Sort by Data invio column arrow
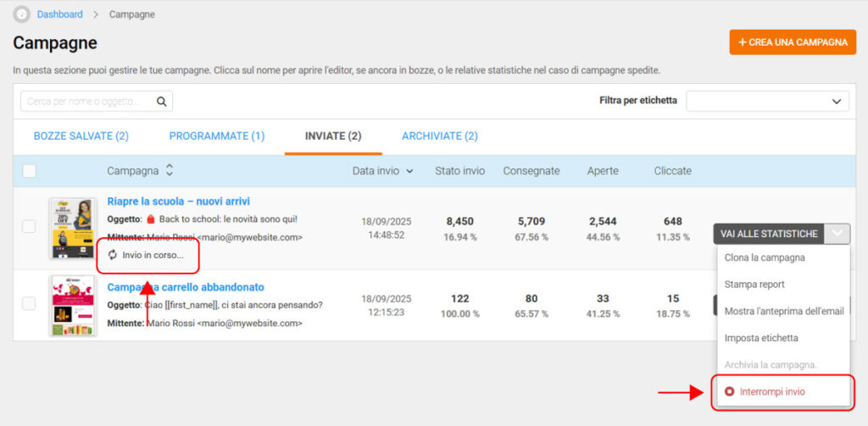Screen dimensions: 868x426 pyautogui.click(x=410, y=171)
